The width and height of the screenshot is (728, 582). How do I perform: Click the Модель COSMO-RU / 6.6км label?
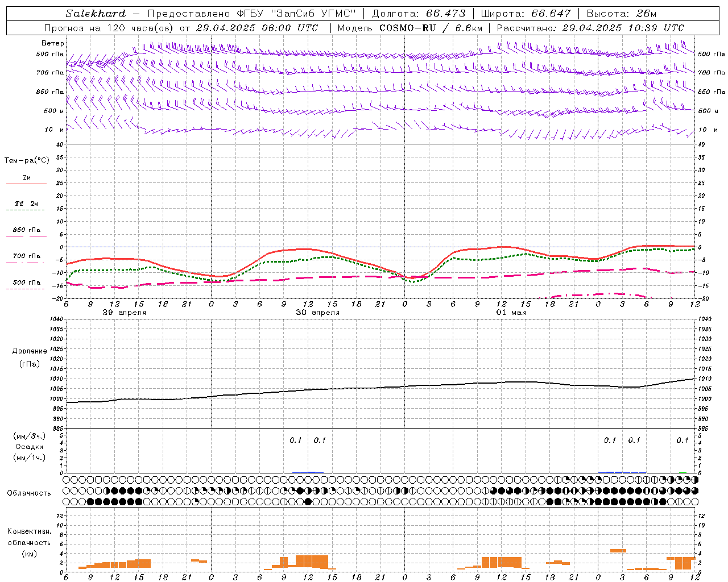[409, 28]
